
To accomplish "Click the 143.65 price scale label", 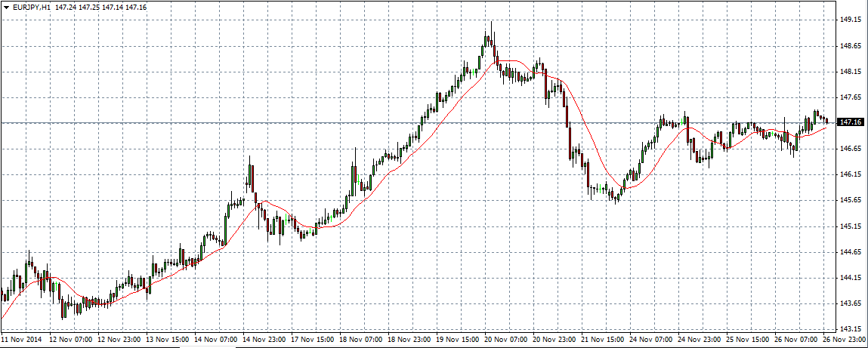I will (x=851, y=303).
